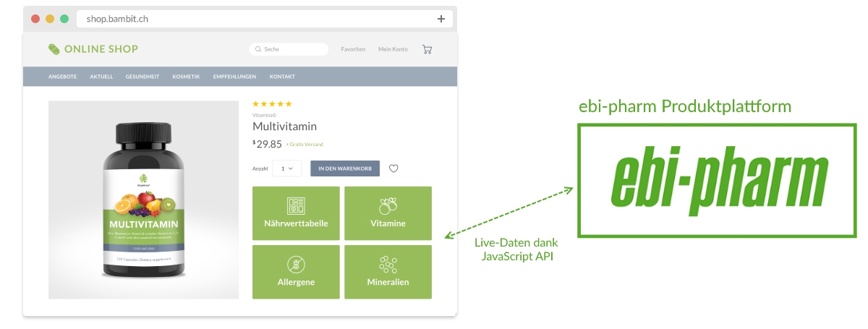Expand the Anzahl quantity dropdown
The image size is (868, 329).
[x=286, y=168]
